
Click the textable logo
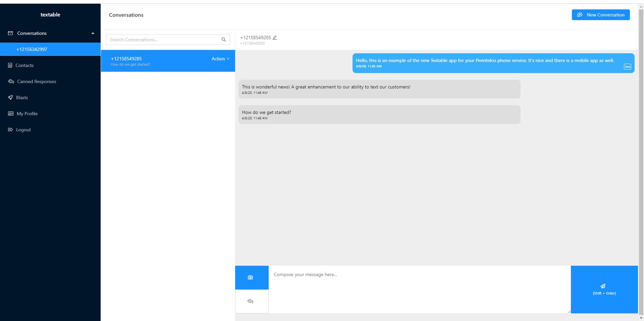pyautogui.click(x=50, y=15)
